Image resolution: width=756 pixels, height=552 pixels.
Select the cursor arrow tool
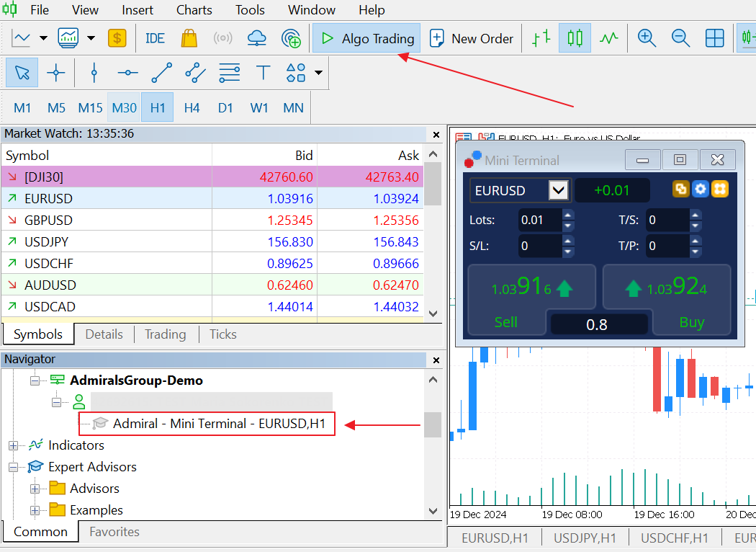click(22, 73)
